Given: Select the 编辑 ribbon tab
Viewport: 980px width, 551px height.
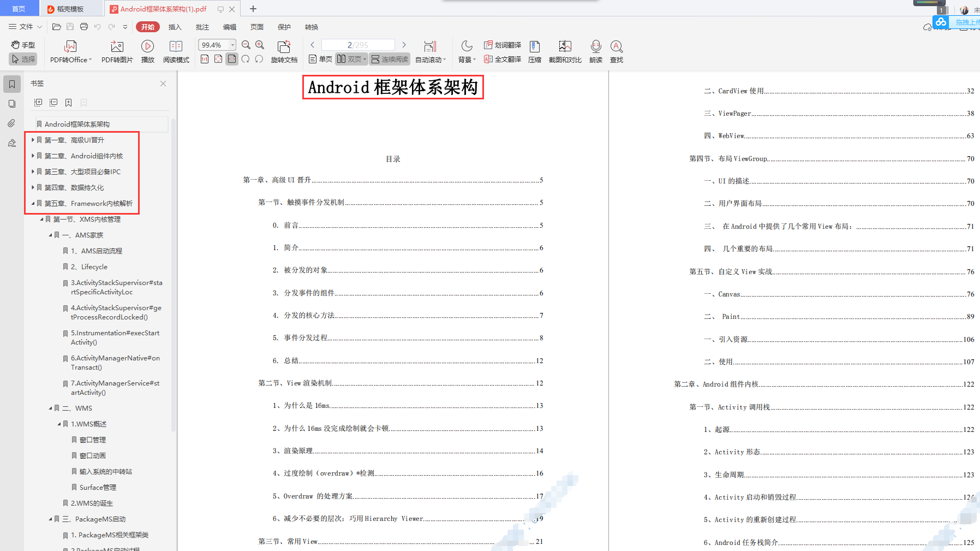Looking at the screenshot, I should pos(229,27).
